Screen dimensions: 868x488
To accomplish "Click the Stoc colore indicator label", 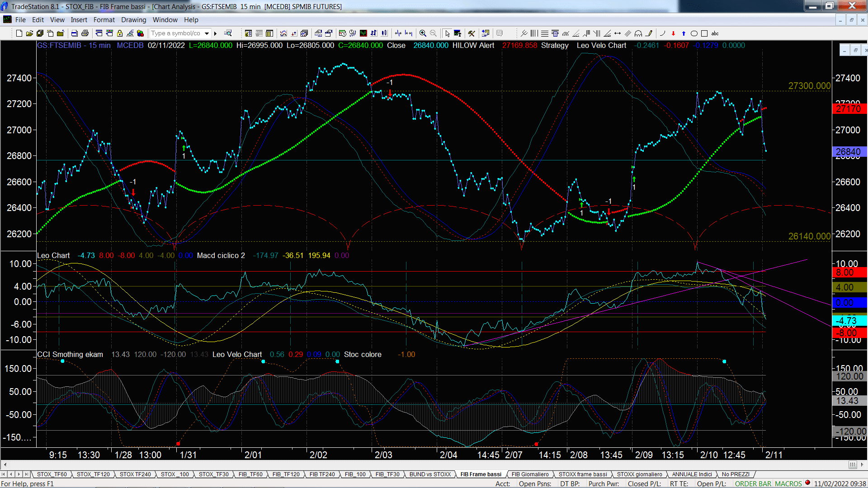I will point(363,354).
